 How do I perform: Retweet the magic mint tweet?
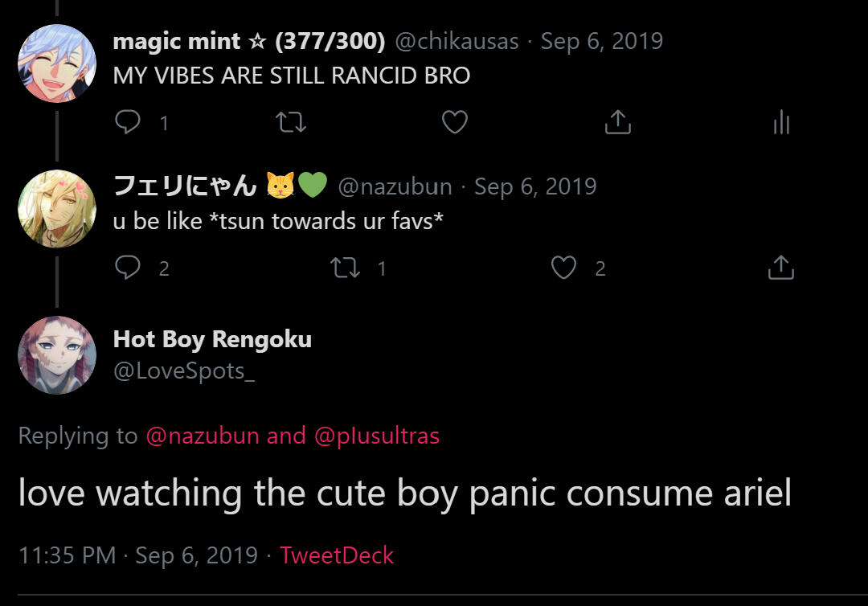(x=290, y=122)
